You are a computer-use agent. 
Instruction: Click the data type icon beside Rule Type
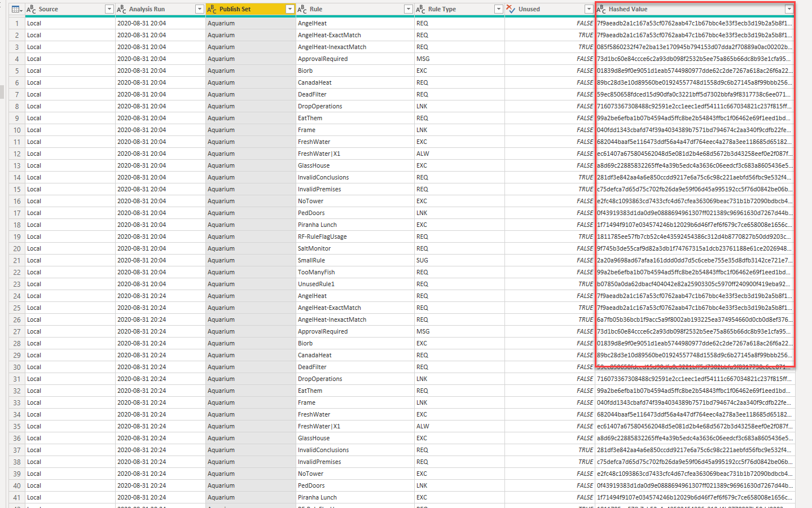420,9
